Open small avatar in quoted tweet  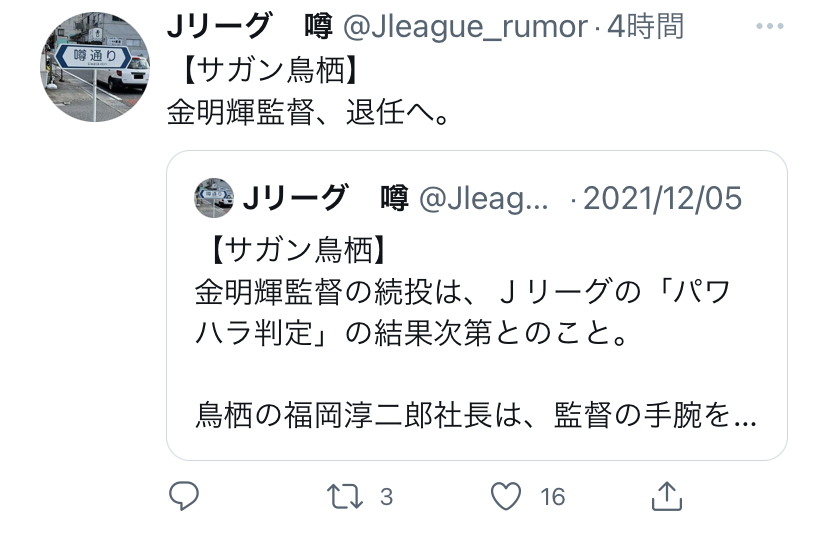pos(214,198)
